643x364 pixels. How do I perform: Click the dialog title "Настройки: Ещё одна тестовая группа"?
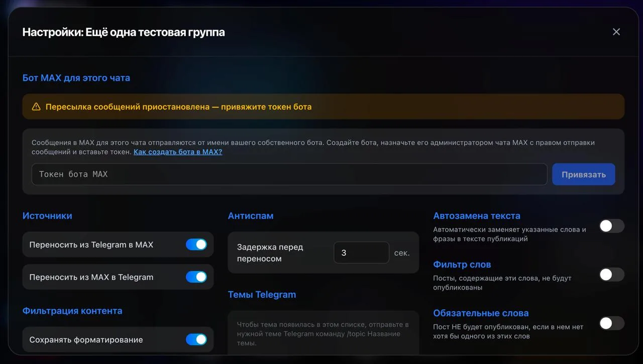[124, 32]
